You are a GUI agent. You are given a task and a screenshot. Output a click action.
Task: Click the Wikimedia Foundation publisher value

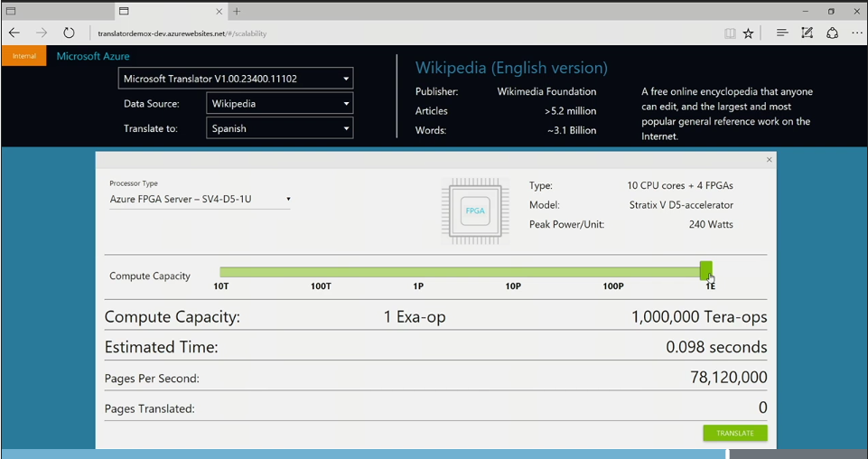tap(546, 92)
